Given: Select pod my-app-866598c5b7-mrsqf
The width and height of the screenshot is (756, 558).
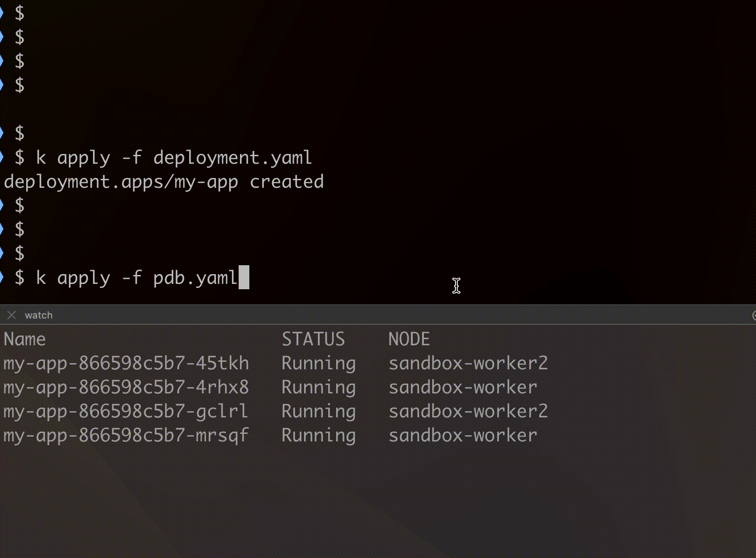Looking at the screenshot, I should [126, 435].
